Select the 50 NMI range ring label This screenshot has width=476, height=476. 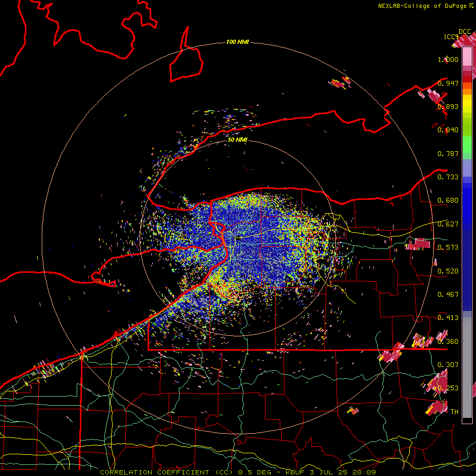tap(237, 140)
